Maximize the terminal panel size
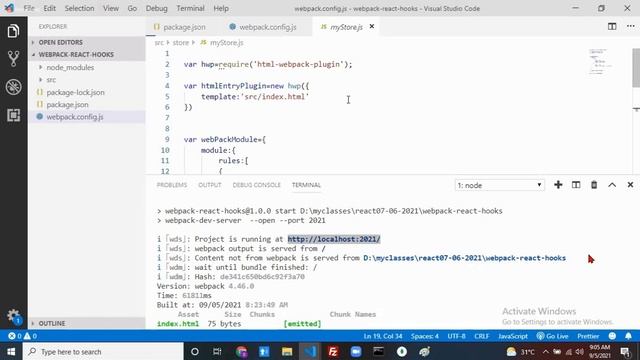The height and width of the screenshot is (360, 640). pyautogui.click(x=612, y=185)
